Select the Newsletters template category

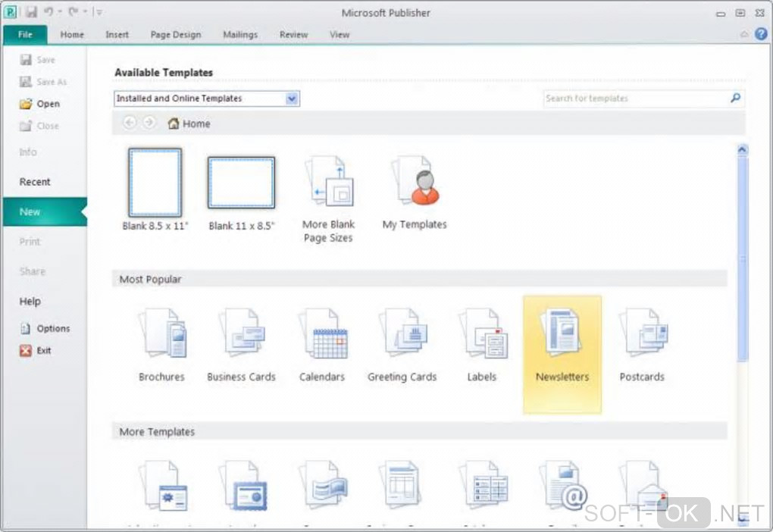562,354
